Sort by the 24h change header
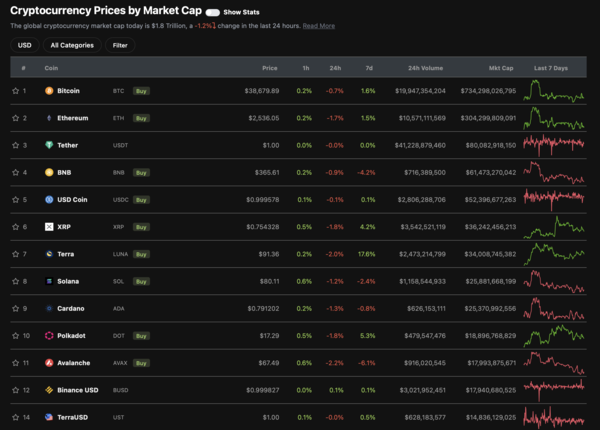600x430 pixels. (x=335, y=68)
